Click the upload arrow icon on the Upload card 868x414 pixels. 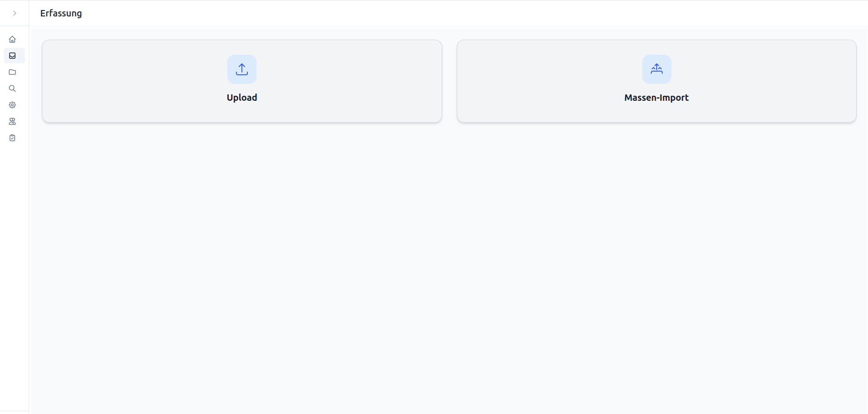242,69
